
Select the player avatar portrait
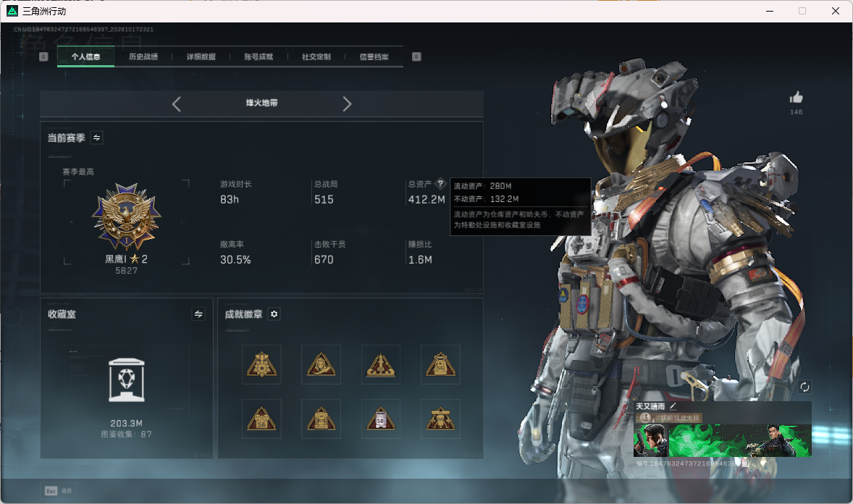pos(651,440)
